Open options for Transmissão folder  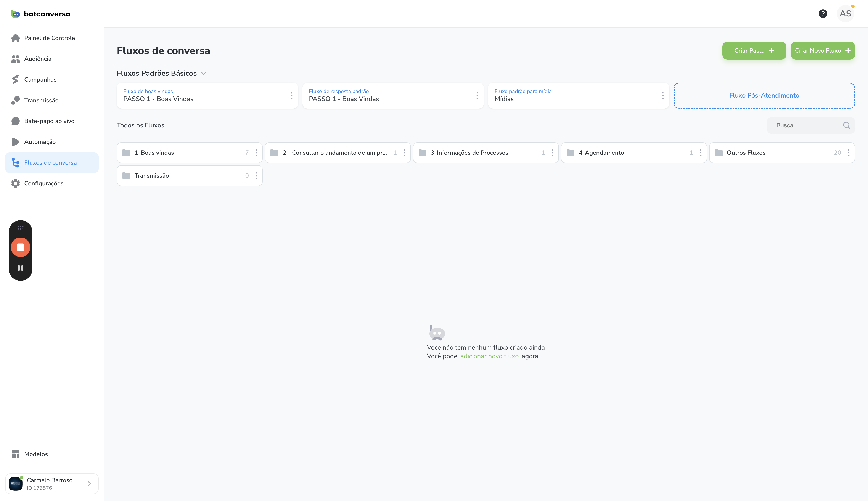[256, 176]
